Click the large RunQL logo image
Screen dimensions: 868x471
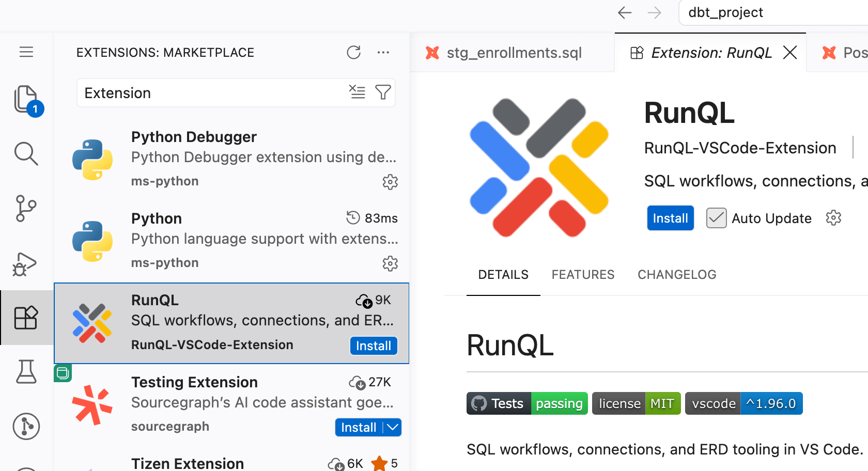[x=539, y=168]
